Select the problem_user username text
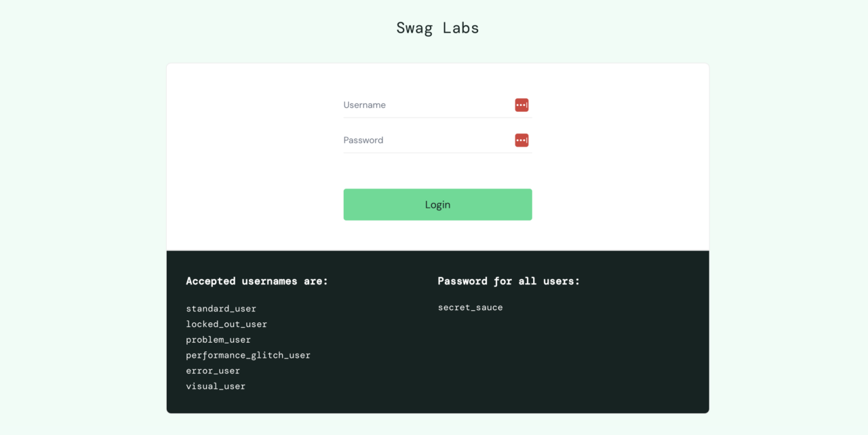The height and width of the screenshot is (435, 868). (218, 339)
